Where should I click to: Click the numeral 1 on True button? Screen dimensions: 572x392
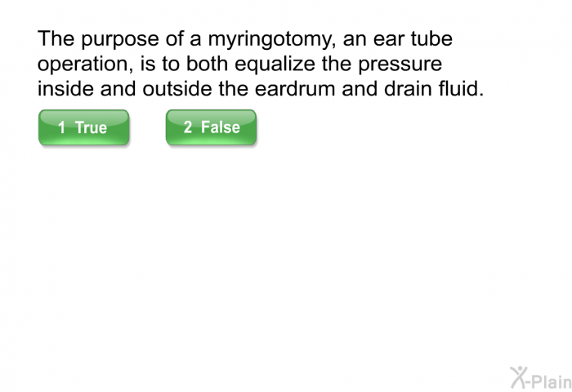[x=61, y=127]
